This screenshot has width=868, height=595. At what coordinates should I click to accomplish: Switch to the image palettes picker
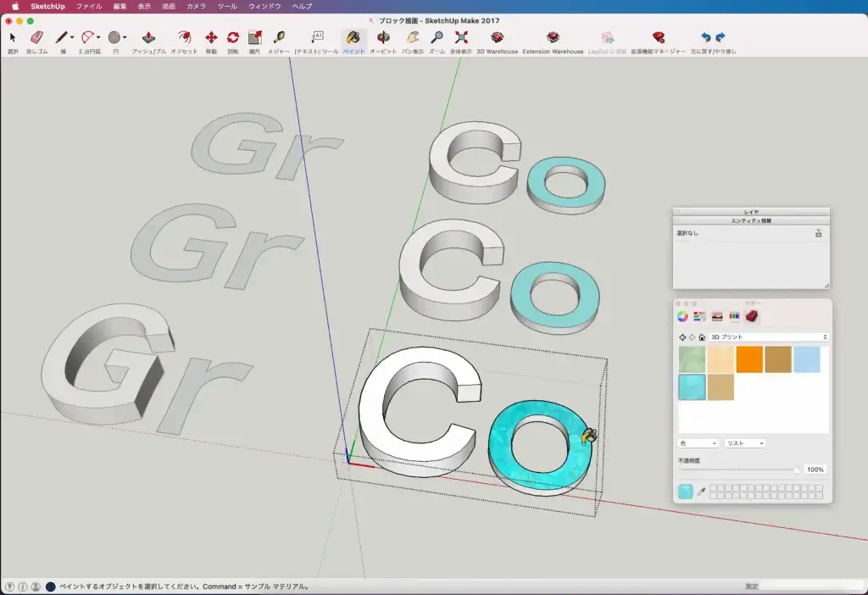pos(717,316)
